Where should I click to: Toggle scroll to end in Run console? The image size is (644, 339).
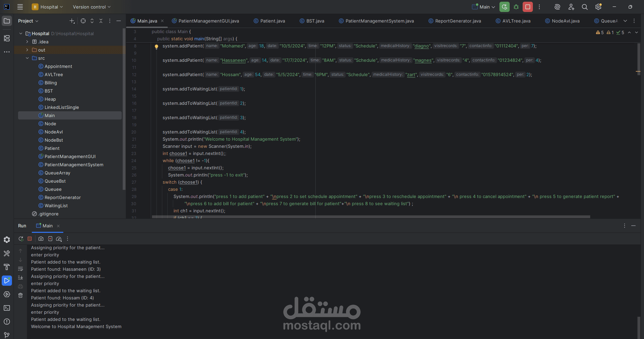coord(20,278)
